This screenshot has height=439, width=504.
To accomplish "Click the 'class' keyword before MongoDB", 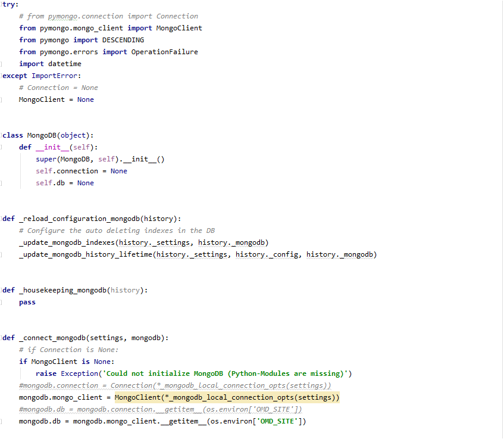I will (x=13, y=135).
